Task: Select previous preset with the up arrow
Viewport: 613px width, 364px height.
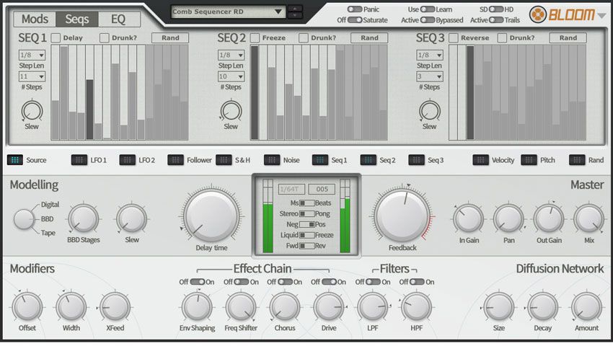Action: 295,8
